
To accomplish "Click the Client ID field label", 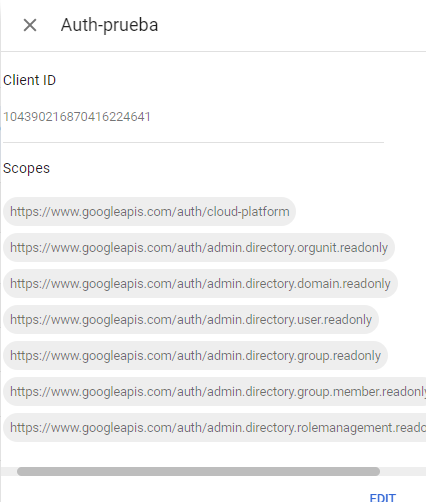I will [29, 80].
